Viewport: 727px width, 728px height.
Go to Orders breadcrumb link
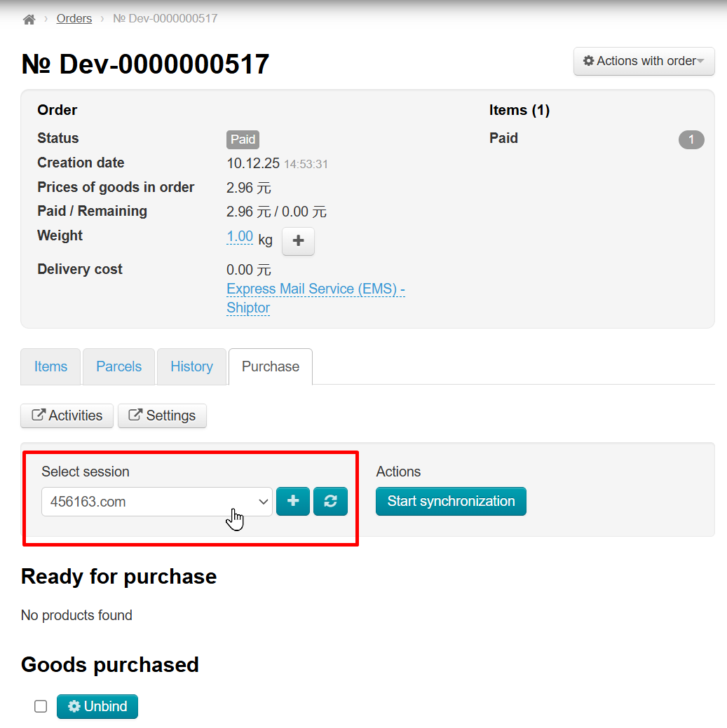pos(74,18)
